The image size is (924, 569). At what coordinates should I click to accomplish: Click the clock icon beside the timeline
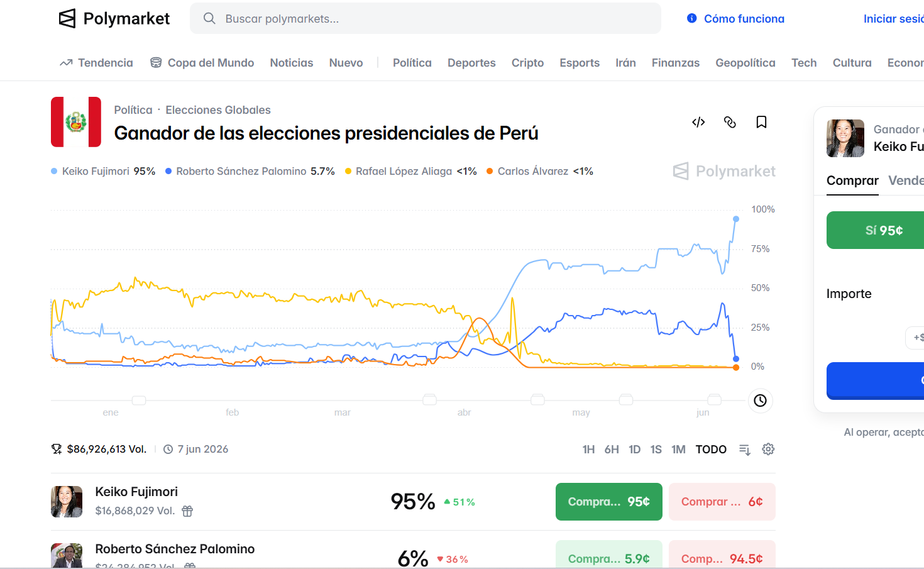pos(761,401)
